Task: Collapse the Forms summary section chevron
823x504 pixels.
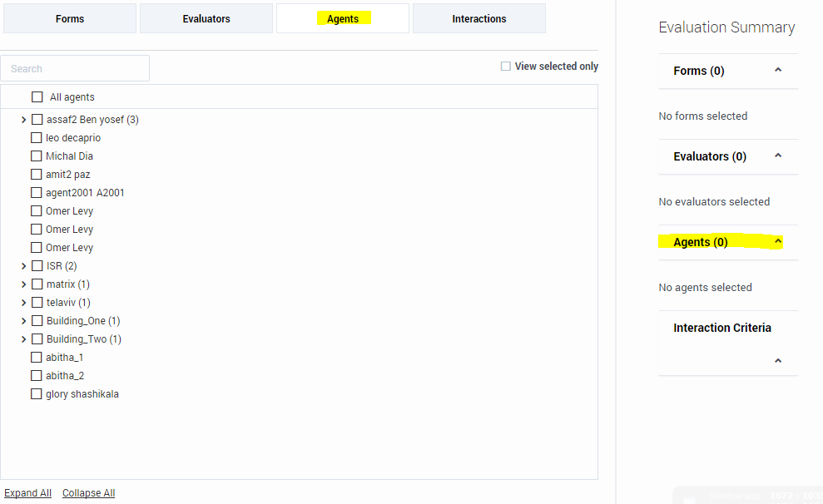Action: click(x=778, y=71)
